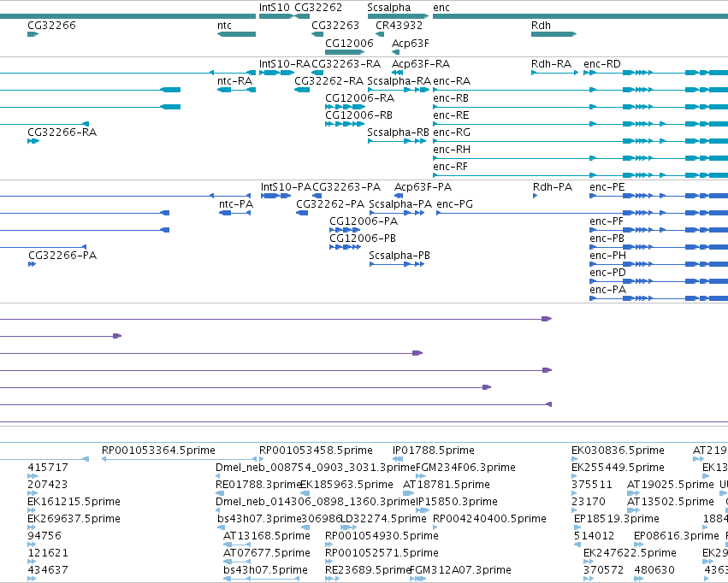Select the enc-PD protein label
The width and height of the screenshot is (728, 583).
point(607,273)
